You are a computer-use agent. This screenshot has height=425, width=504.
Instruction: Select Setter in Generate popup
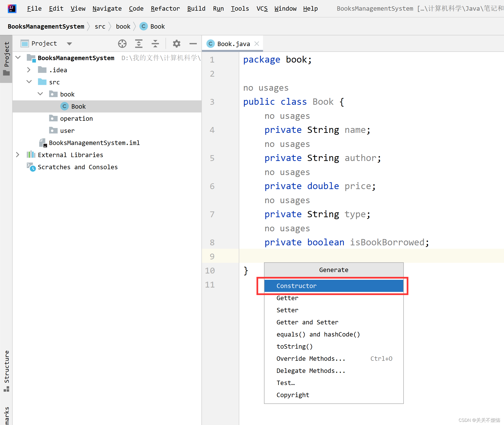[x=334, y=310]
